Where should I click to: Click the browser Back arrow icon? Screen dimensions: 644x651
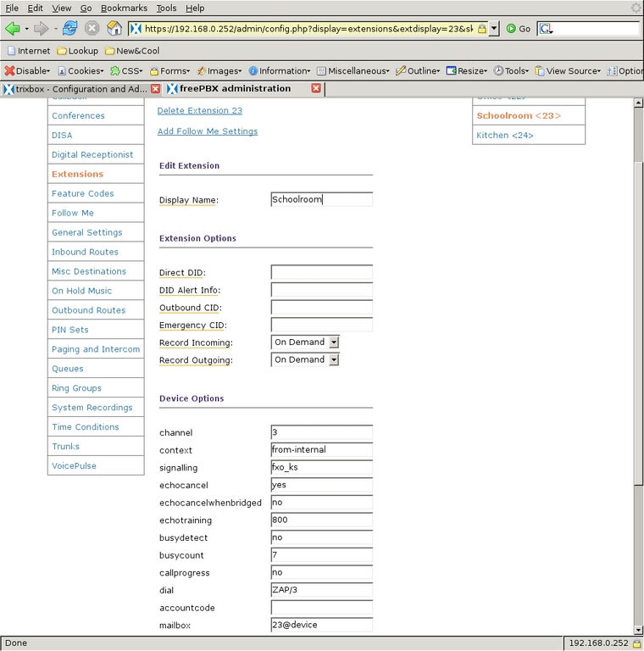pyautogui.click(x=13, y=28)
